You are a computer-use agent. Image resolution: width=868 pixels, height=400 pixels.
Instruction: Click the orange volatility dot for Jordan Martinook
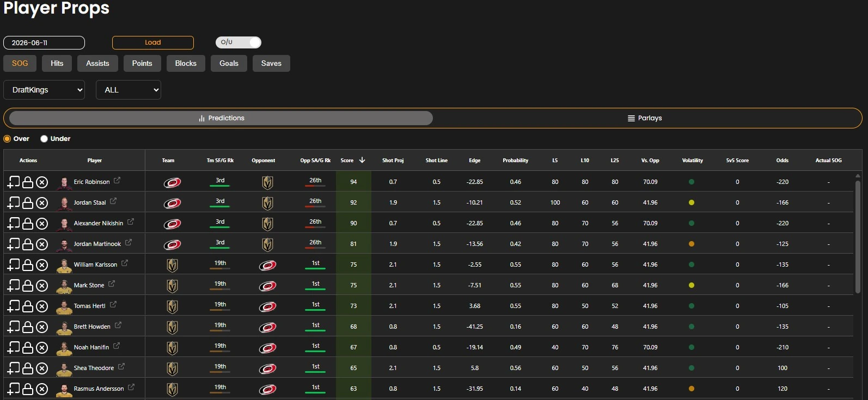point(692,244)
